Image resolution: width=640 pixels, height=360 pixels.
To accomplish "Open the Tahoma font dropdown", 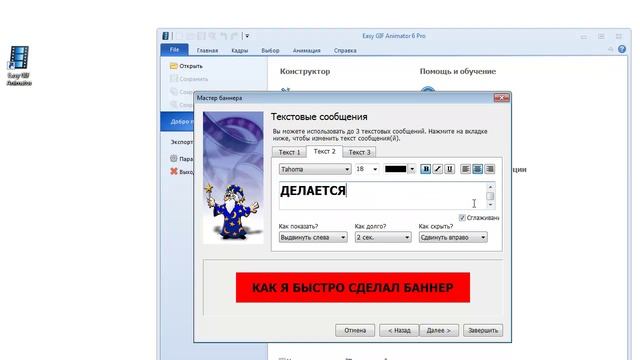I will point(315,169).
